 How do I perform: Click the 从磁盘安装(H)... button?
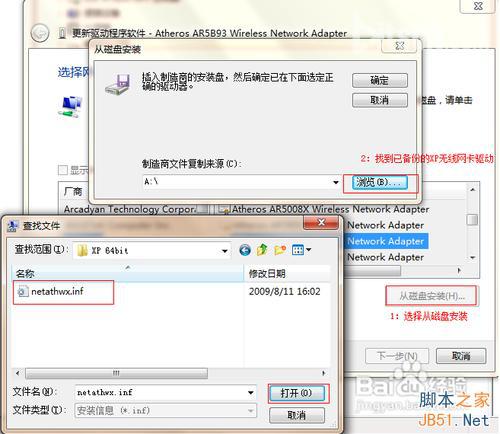pos(431,296)
